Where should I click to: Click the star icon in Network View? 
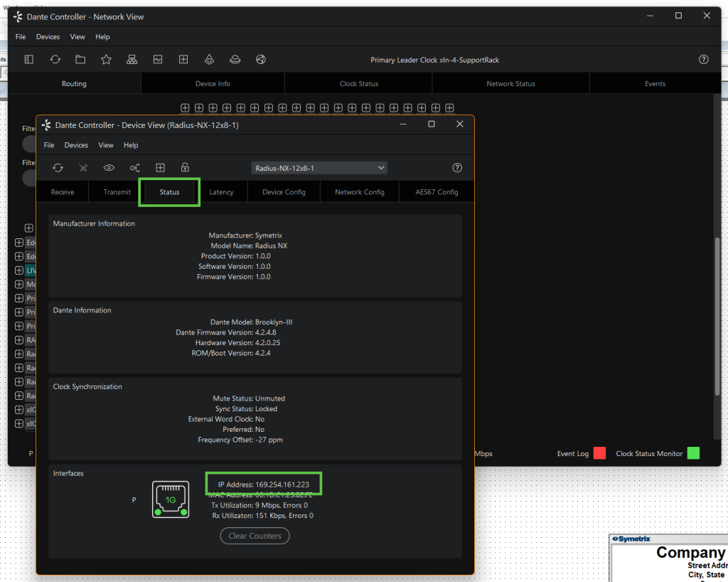106,60
